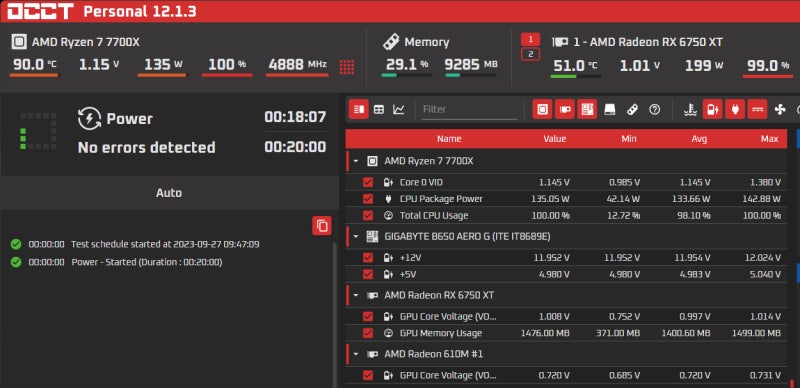
Task: Sort by the Max column header
Action: click(769, 139)
